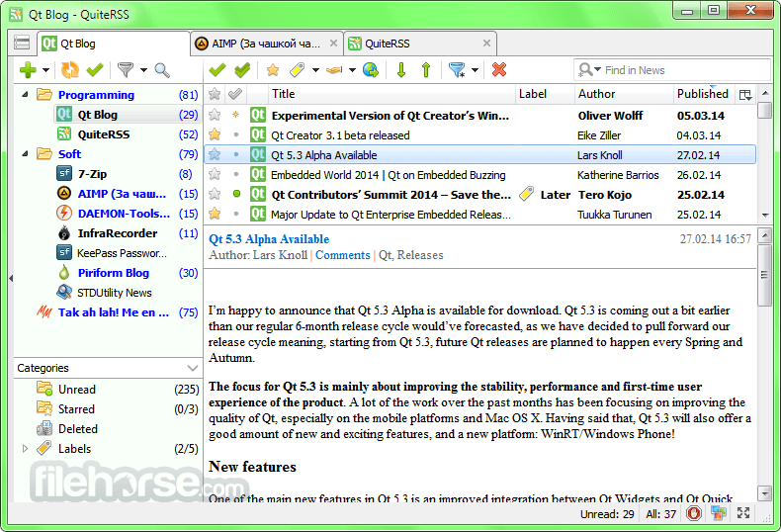Click the green plus Add feed icon
This screenshot has width=781, height=532.
[x=28, y=70]
